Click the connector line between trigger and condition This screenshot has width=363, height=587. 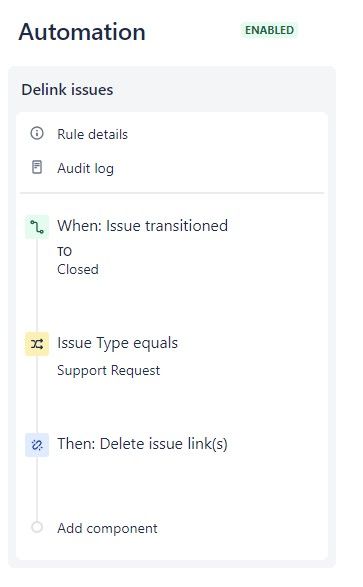point(37,285)
